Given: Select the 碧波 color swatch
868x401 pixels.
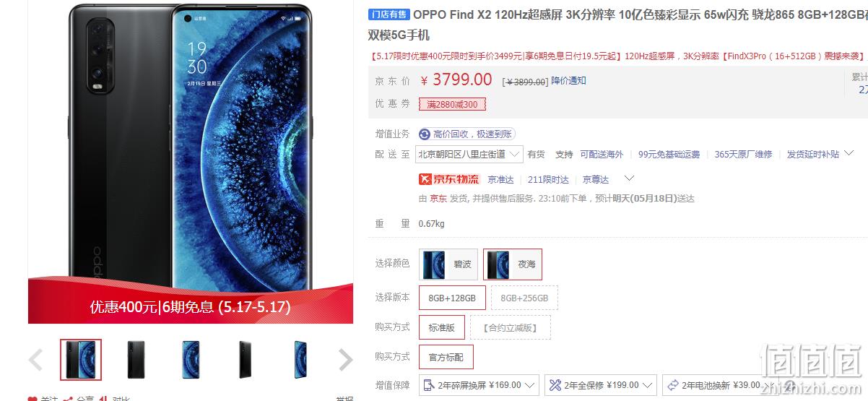Looking at the screenshot, I should pos(448,264).
